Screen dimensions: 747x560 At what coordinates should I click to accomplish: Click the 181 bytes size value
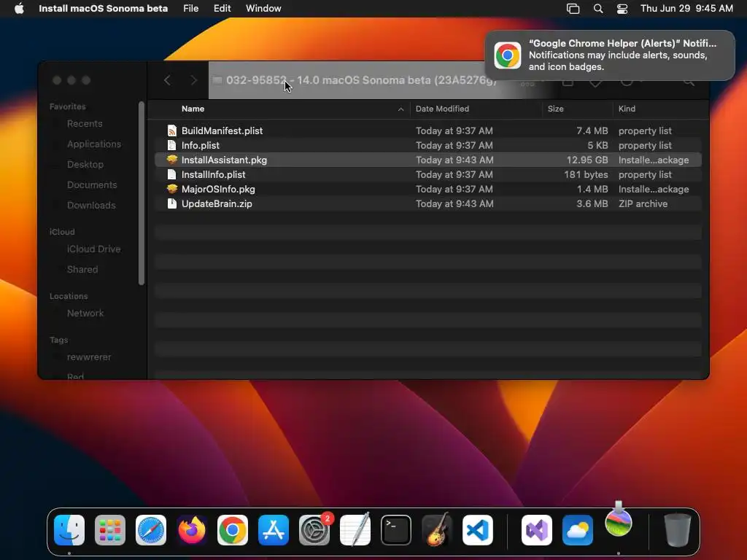pos(586,174)
